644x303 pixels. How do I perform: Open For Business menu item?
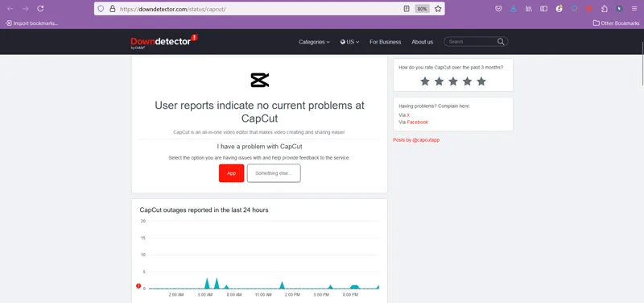[x=386, y=42]
